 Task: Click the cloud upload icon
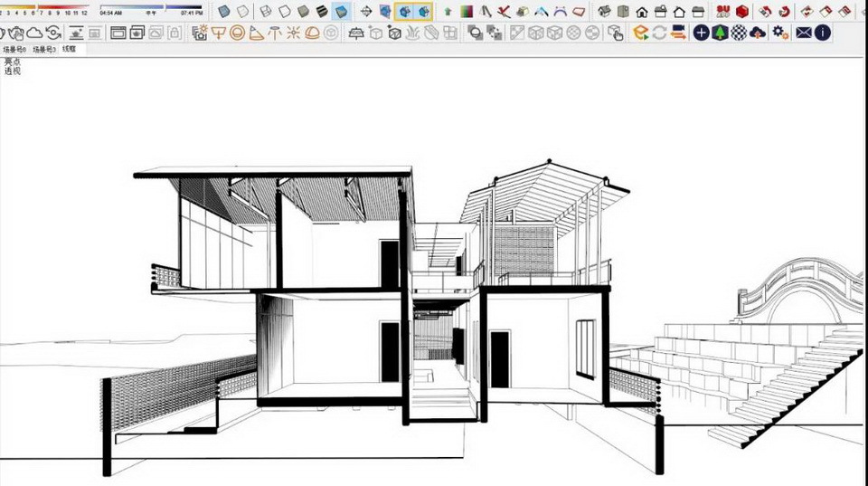click(x=759, y=33)
